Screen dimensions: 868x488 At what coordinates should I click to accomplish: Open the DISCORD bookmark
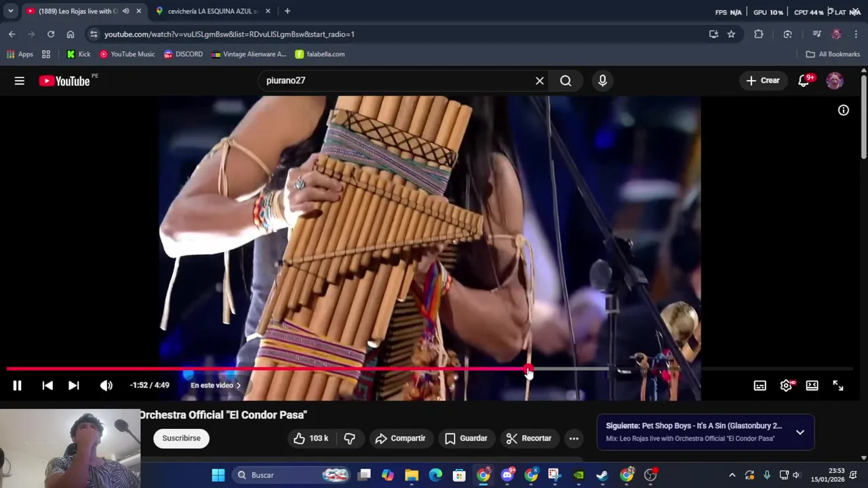(x=183, y=54)
